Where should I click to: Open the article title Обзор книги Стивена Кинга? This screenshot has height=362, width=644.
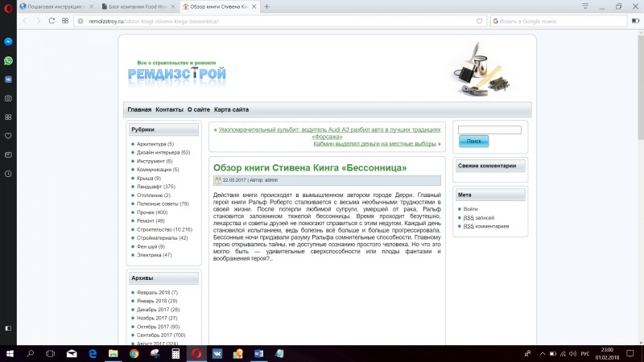[310, 168]
